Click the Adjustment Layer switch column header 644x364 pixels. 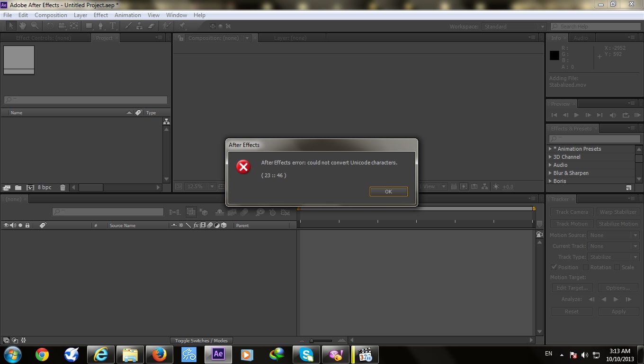[216, 226]
